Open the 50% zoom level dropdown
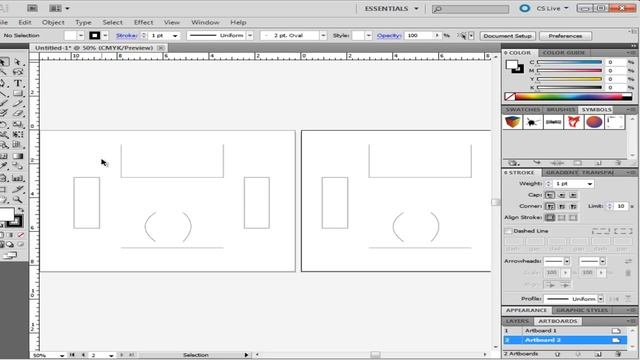 62,356
